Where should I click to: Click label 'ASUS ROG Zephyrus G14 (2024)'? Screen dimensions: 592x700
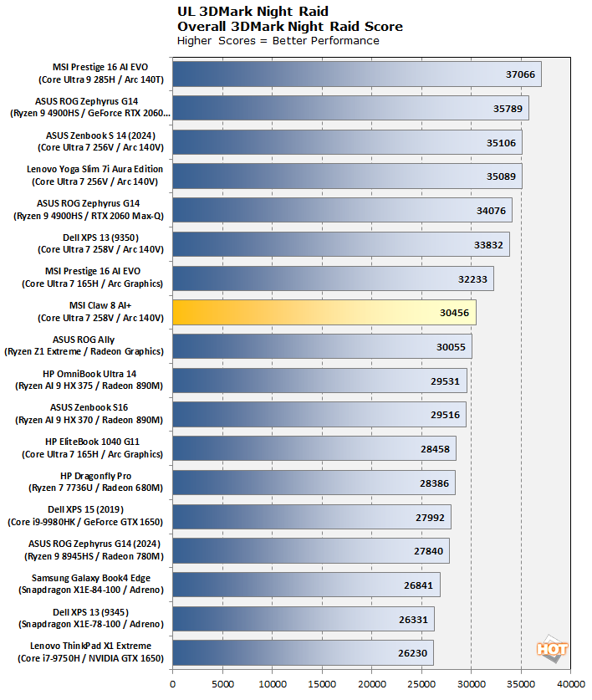[x=94, y=544]
